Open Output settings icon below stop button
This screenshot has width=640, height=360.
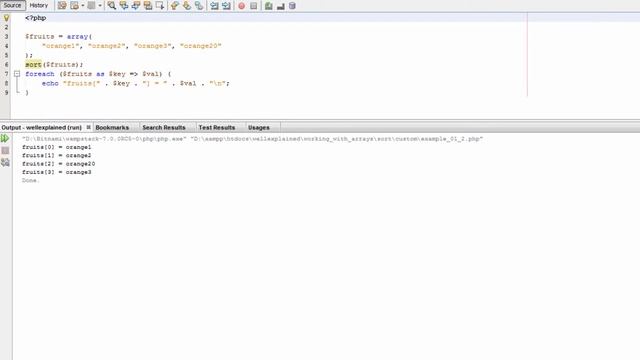5,162
